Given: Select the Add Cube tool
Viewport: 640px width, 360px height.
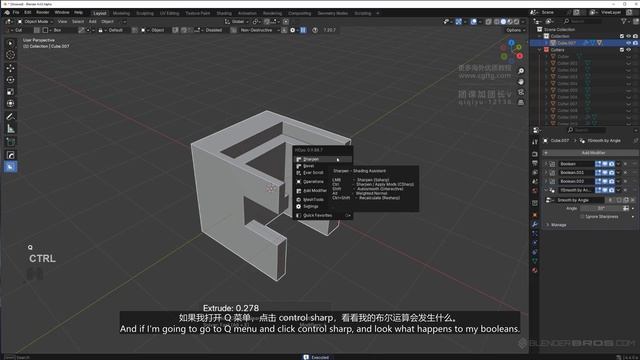Looking at the screenshot, I should click(11, 142).
